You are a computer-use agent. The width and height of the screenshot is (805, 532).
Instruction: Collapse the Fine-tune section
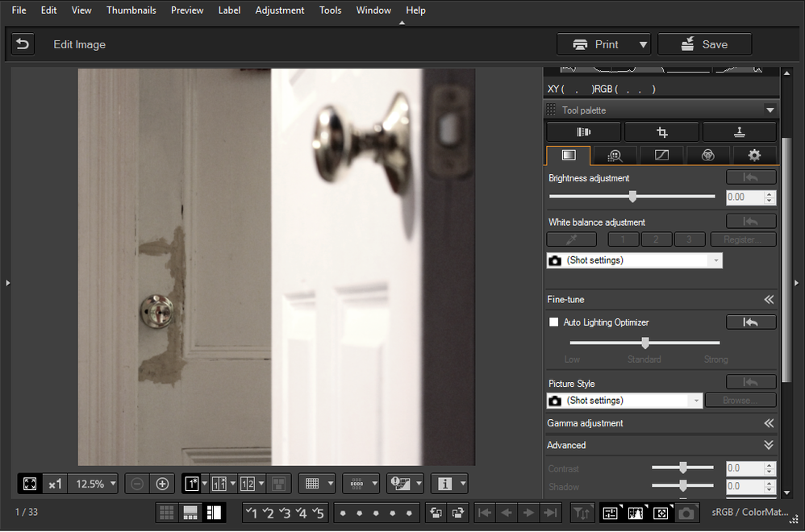pos(769,300)
